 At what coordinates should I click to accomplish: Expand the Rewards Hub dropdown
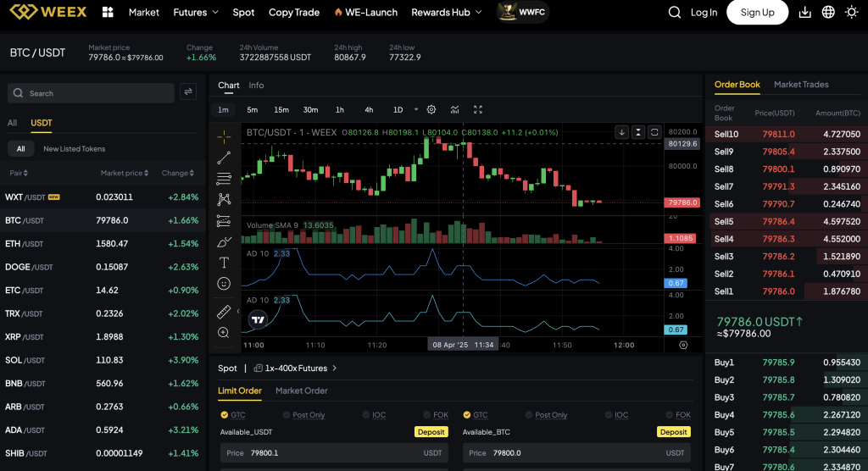click(x=446, y=13)
